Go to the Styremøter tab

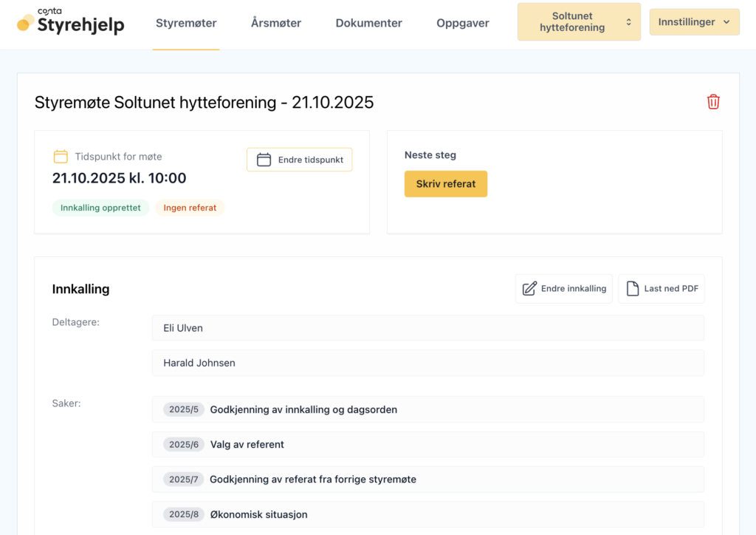(186, 23)
